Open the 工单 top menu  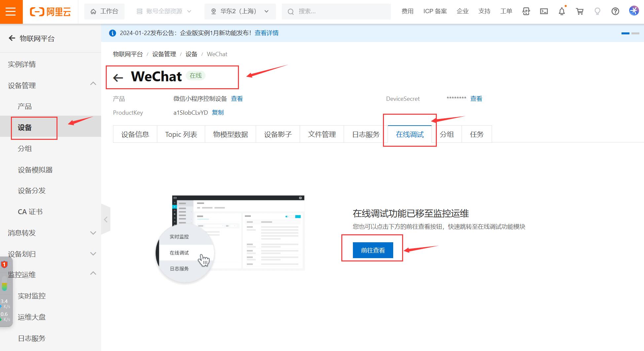(506, 12)
